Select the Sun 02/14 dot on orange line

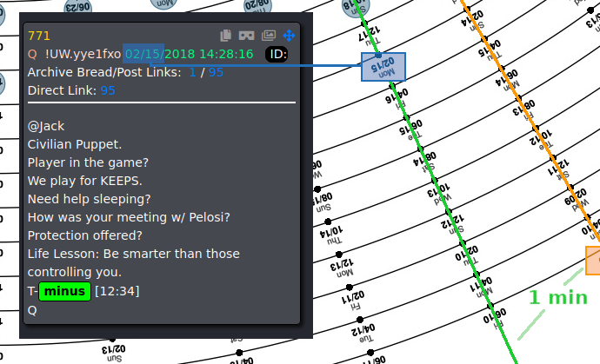coord(468,9)
